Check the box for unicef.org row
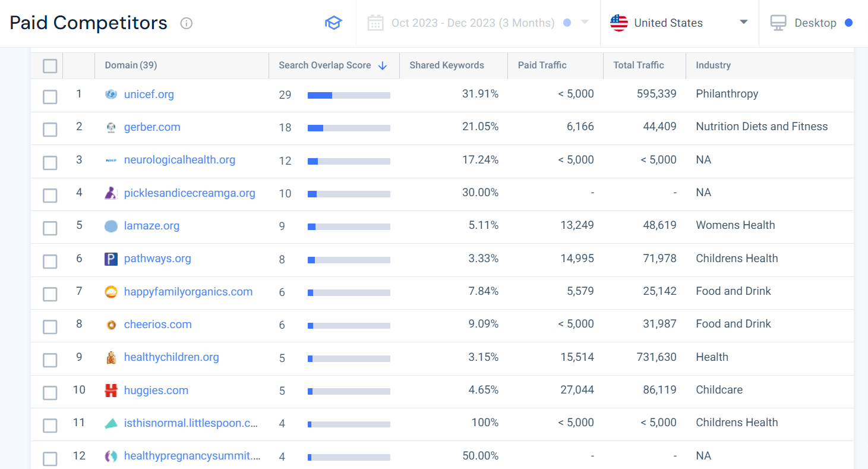Screen dimensions: 868x469 point(50,97)
